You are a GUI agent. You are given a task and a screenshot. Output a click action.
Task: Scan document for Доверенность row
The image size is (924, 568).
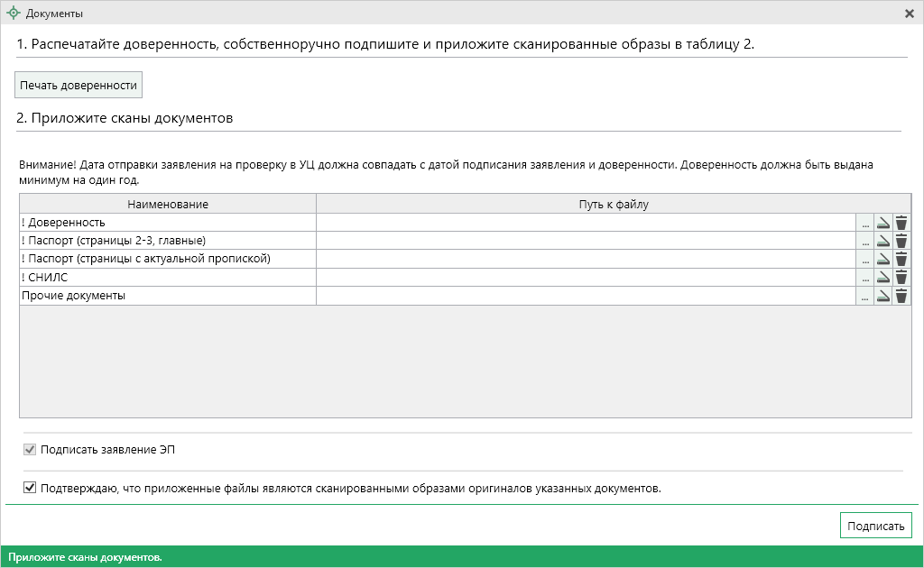tap(882, 223)
